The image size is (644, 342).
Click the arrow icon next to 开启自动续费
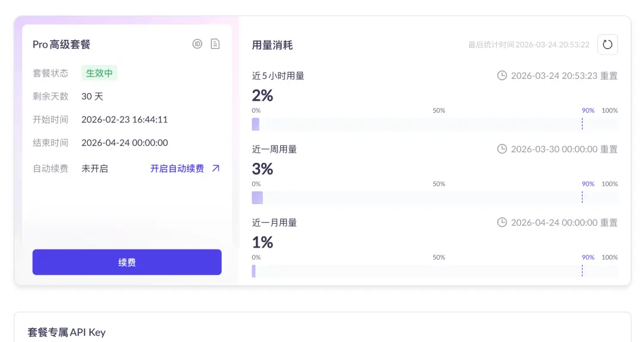(x=216, y=168)
